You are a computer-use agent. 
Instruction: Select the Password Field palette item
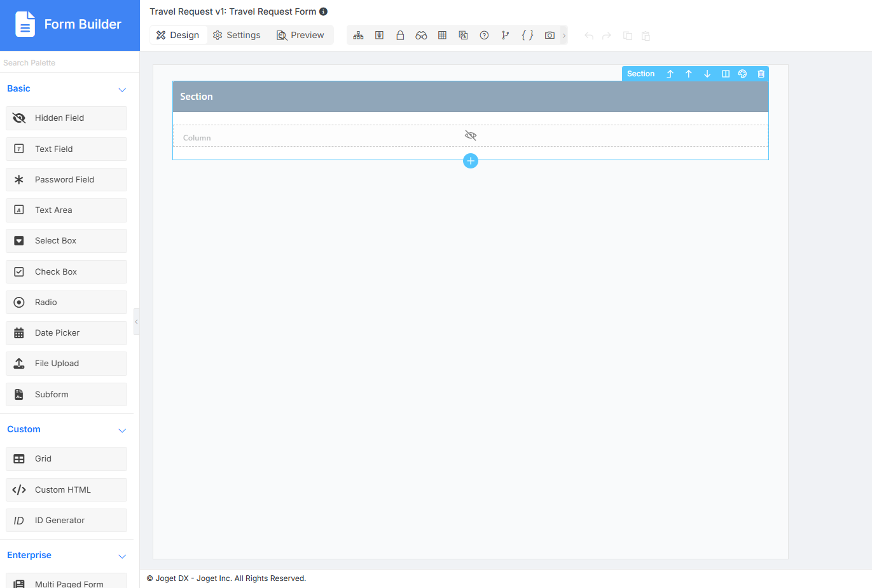click(x=66, y=179)
